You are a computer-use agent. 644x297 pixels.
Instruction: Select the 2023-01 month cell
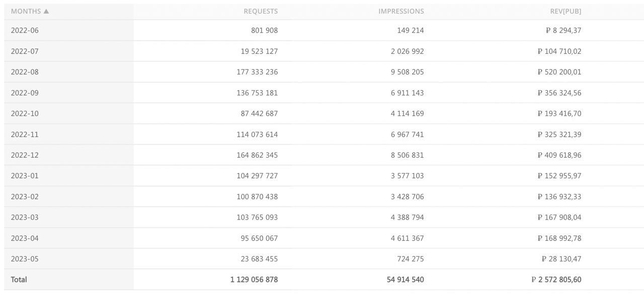[25, 176]
